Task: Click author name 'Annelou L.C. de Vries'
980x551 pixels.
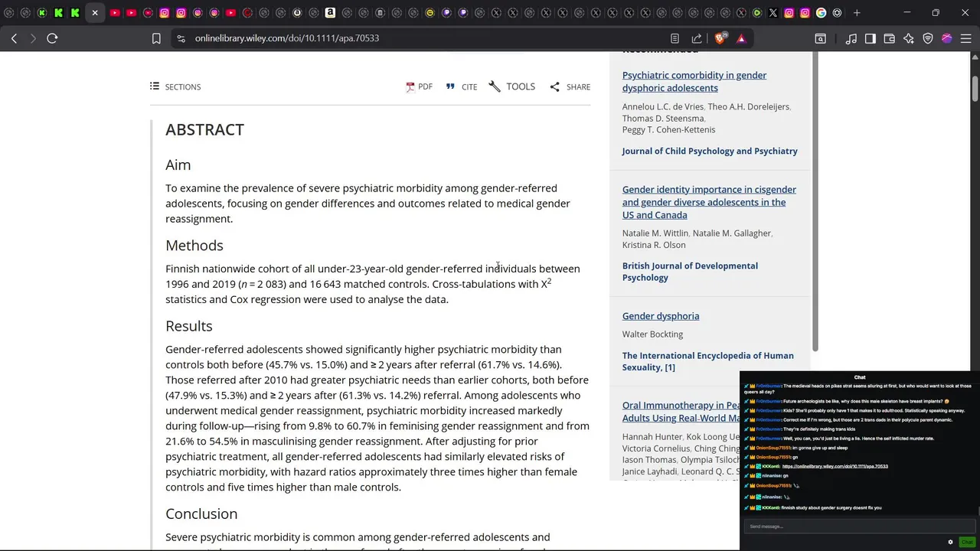Action: (662, 107)
